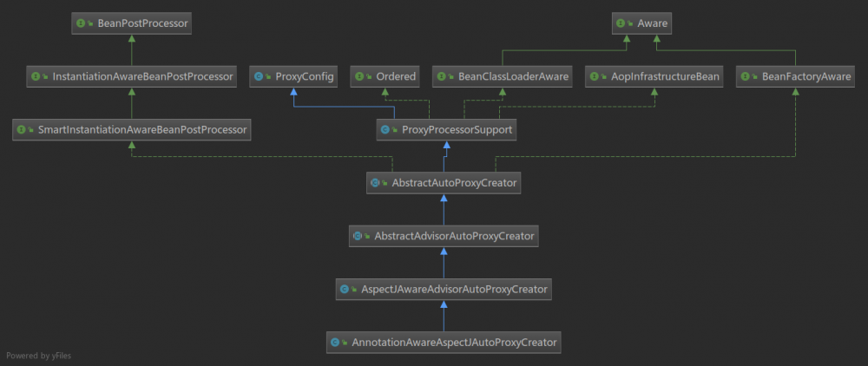Click the class icon on AnnotationAwareAspectJAutoProxyCreator
Image resolution: width=868 pixels, height=366 pixels.
[338, 342]
